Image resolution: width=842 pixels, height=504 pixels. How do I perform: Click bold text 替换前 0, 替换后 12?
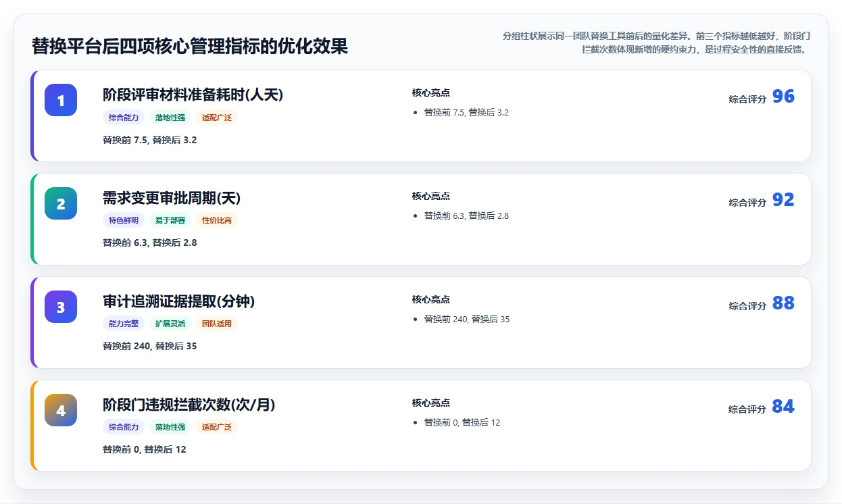(145, 449)
